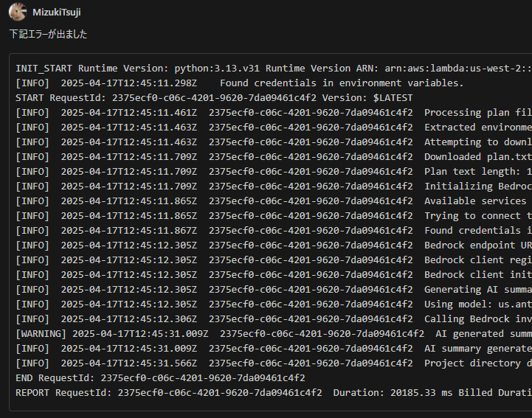The image size is (532, 418).
Task: Click the 'Using model: us.ant' log line
Action: [x=274, y=304]
